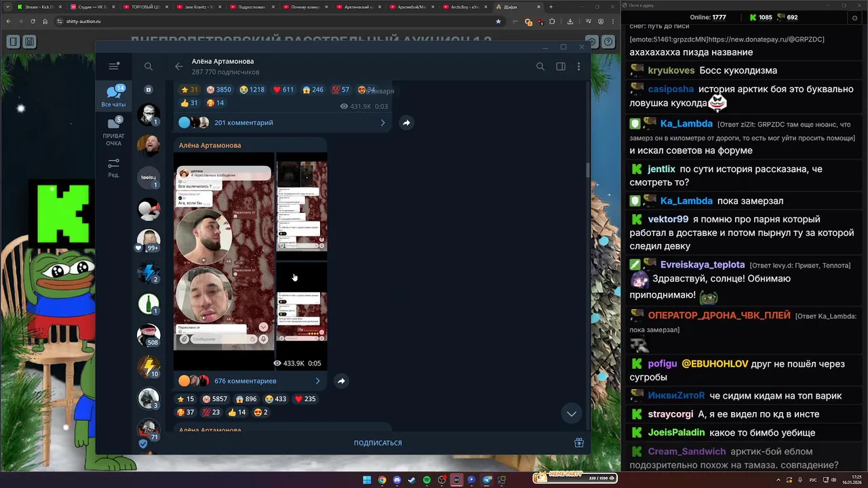Viewport: 868px width, 488px height.
Task: Click the clown reaction showing 3850
Action: [219, 89]
